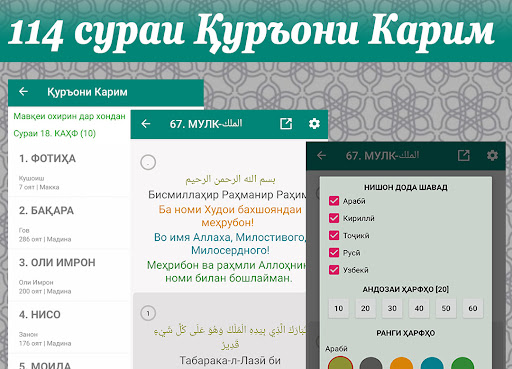This screenshot has width=512, height=369.
Task: Open last read Сураи 18. КАҲФ (10)
Action: click(54, 133)
